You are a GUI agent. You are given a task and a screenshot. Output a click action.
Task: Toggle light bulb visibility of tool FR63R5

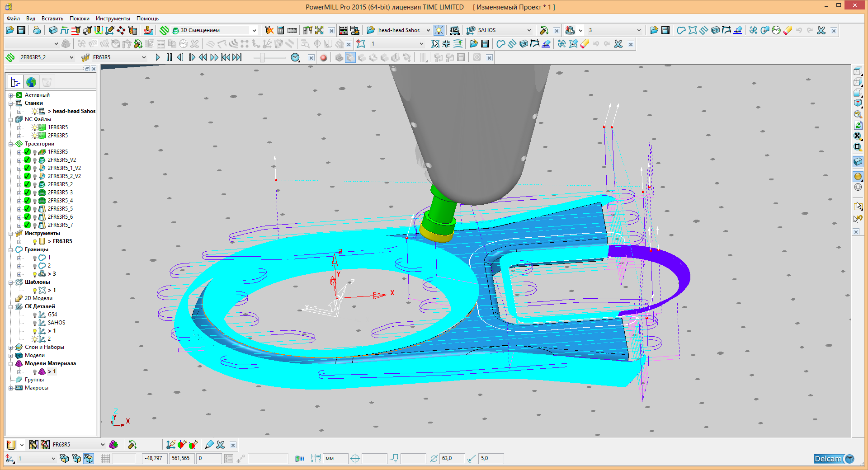tap(35, 242)
